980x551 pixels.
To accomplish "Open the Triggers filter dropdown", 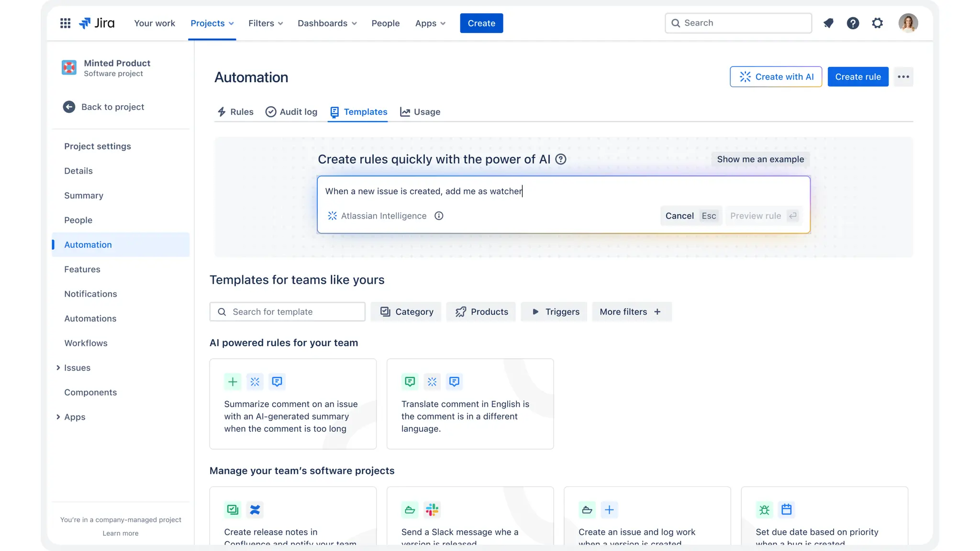I will [555, 311].
